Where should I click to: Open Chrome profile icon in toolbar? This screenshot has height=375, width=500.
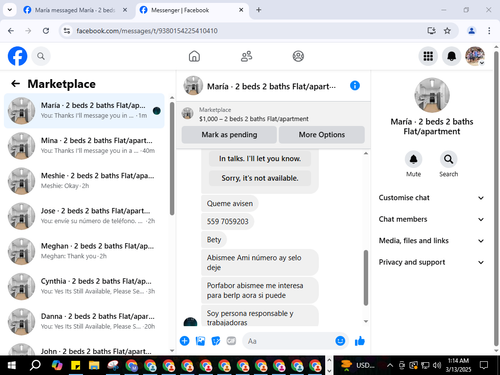[x=471, y=31]
